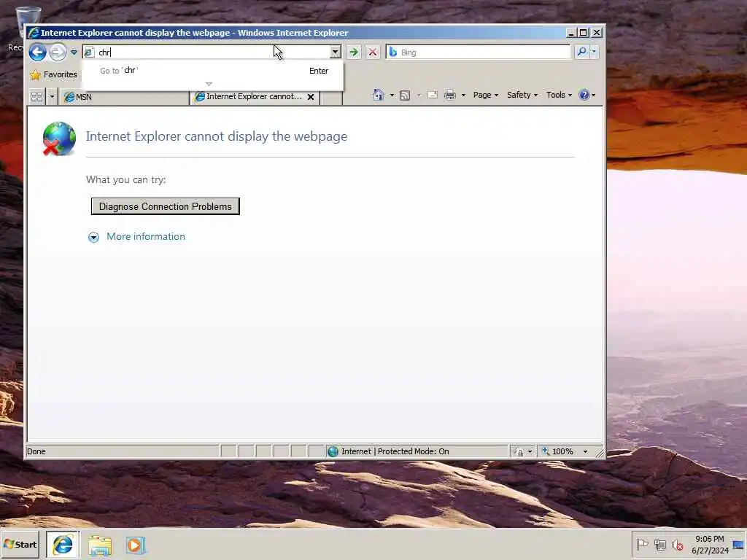Image resolution: width=747 pixels, height=560 pixels.
Task: Click the Windows Start button
Action: [x=20, y=544]
